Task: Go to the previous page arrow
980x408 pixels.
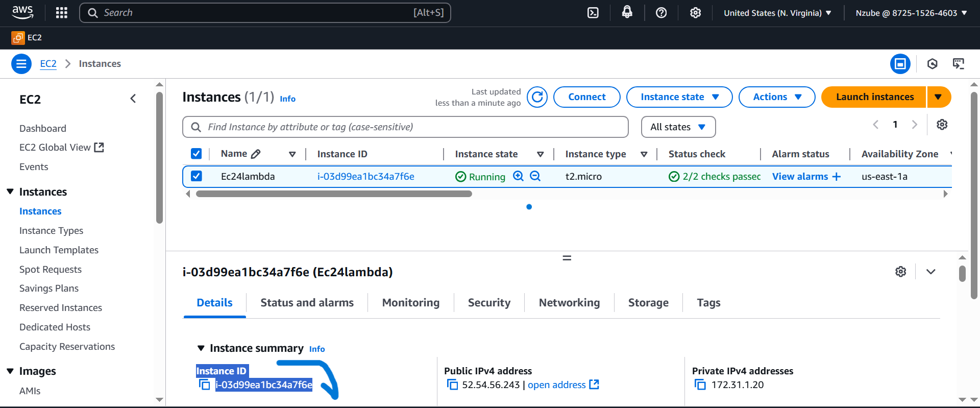Action: [x=876, y=125]
